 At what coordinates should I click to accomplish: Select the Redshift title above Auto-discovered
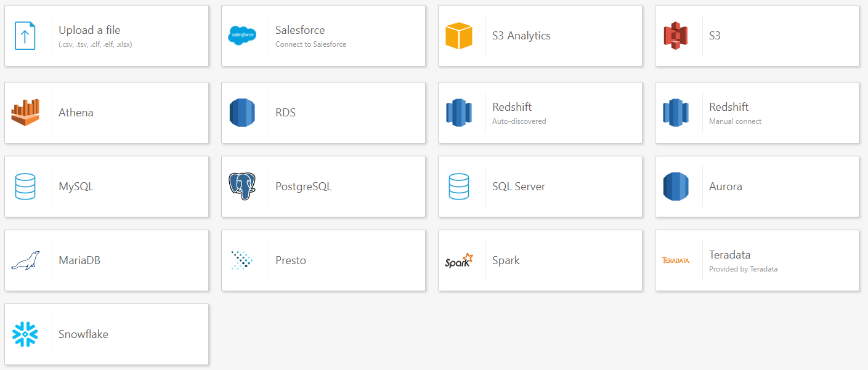coord(512,107)
